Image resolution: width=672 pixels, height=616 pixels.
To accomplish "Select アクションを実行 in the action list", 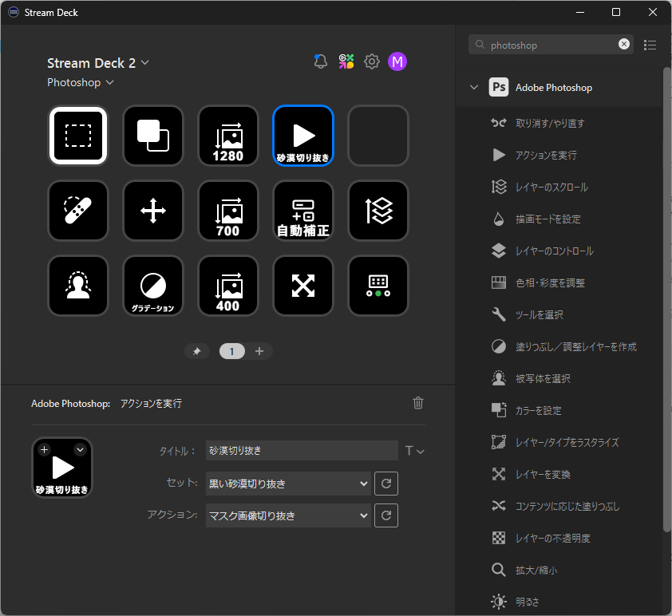I will pyautogui.click(x=546, y=155).
